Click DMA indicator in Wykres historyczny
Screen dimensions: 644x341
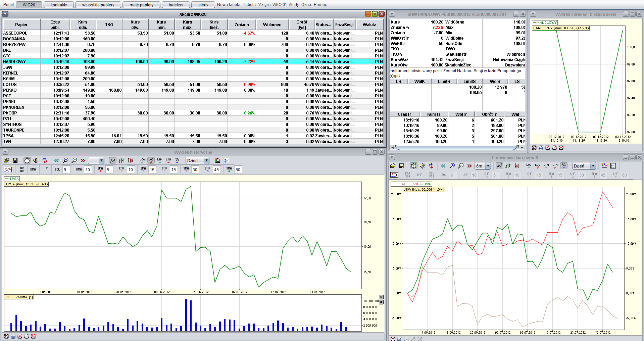pyautogui.click(x=33, y=170)
